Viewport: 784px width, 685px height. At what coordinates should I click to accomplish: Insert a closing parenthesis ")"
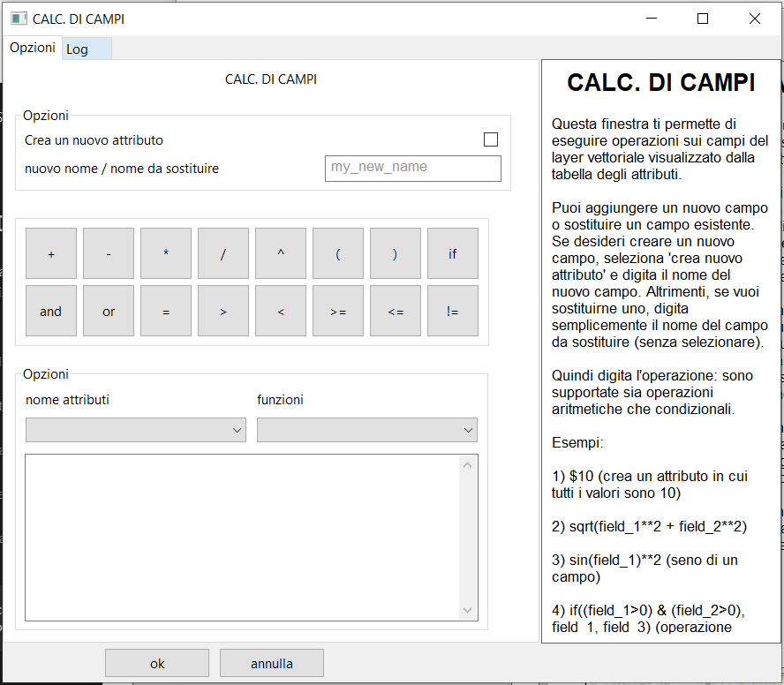click(395, 253)
